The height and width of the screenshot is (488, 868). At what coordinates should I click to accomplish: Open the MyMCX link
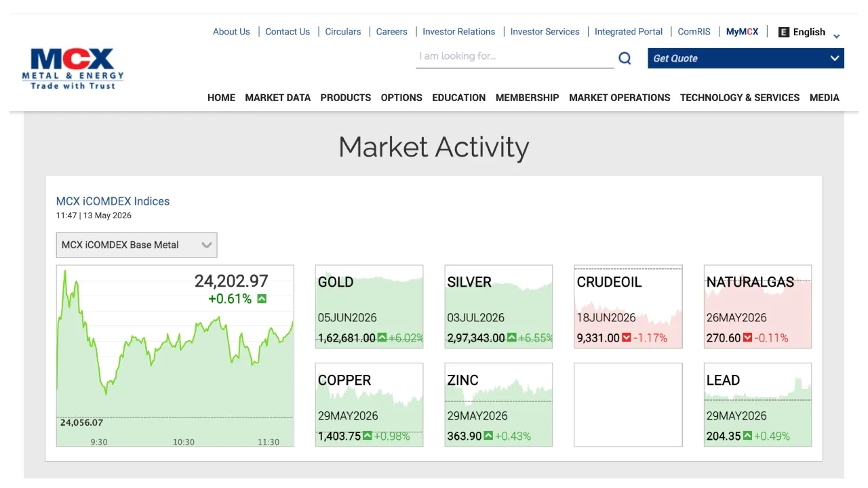click(743, 32)
